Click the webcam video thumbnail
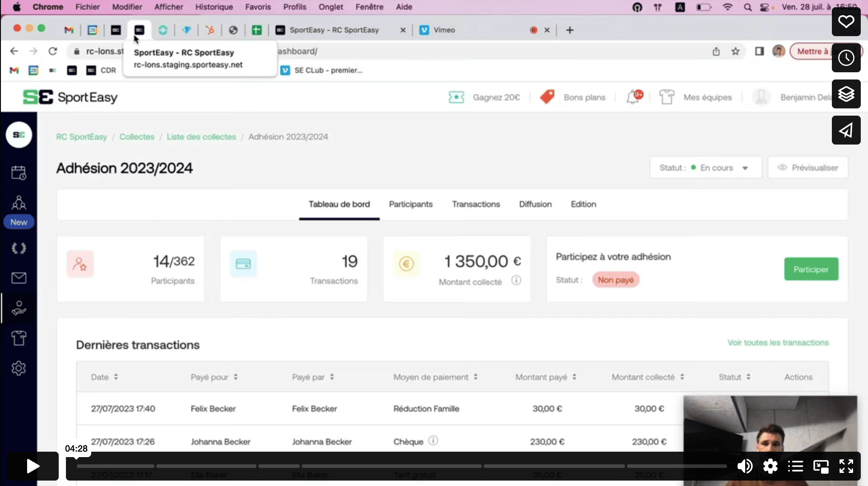 coord(770,440)
